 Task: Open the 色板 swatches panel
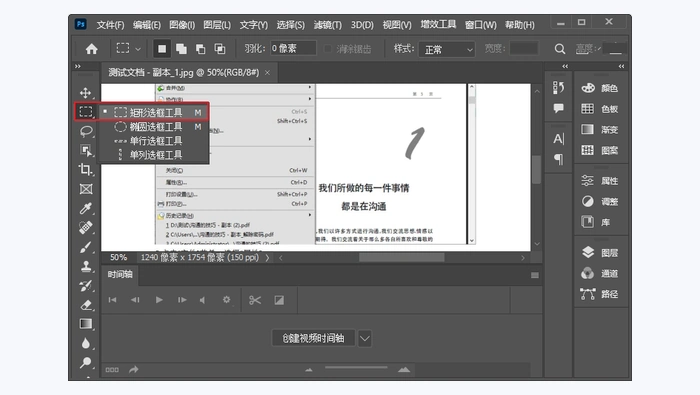coord(600,108)
